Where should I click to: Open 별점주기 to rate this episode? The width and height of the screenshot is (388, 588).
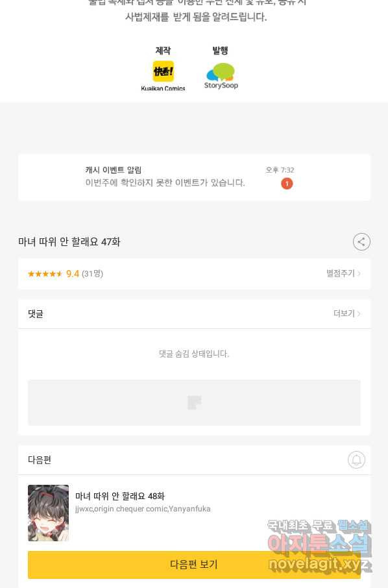pos(343,273)
